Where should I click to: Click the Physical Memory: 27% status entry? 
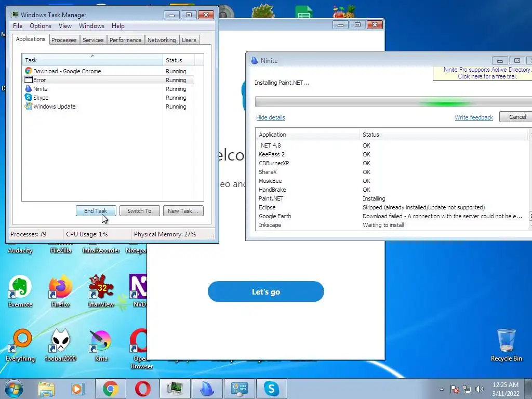[165, 234]
